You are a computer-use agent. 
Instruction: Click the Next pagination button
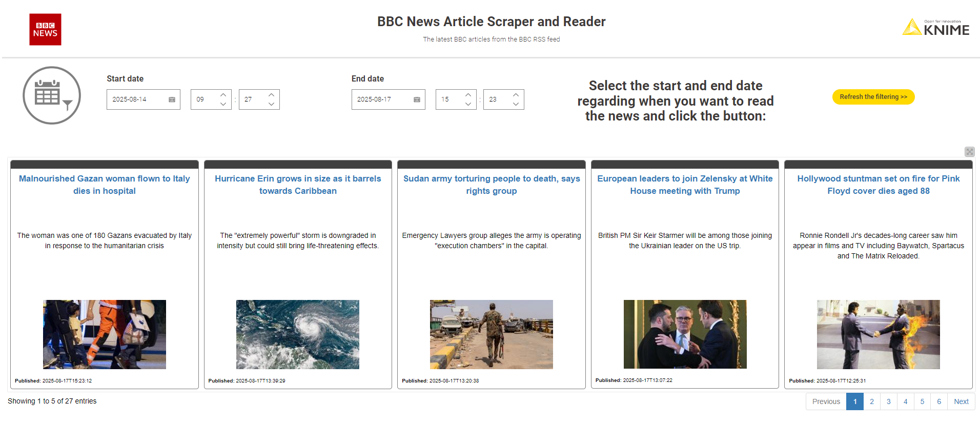pyautogui.click(x=961, y=401)
